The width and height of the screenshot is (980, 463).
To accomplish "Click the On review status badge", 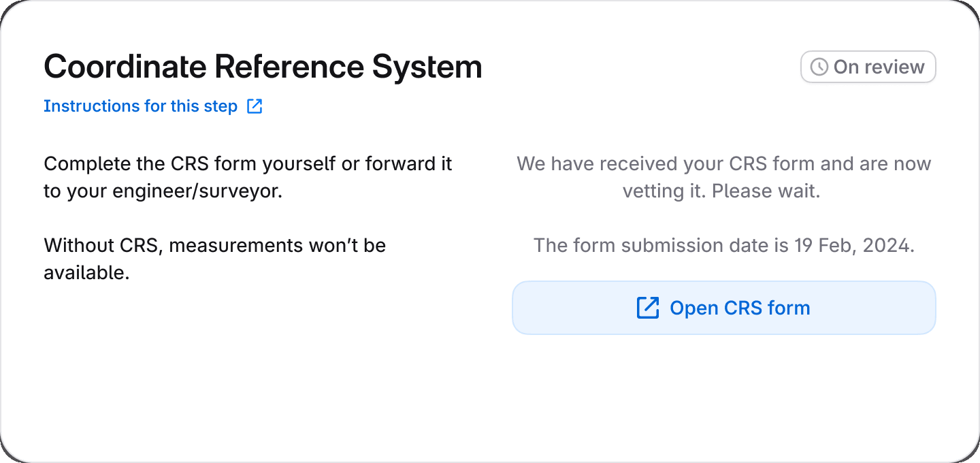I will click(868, 67).
